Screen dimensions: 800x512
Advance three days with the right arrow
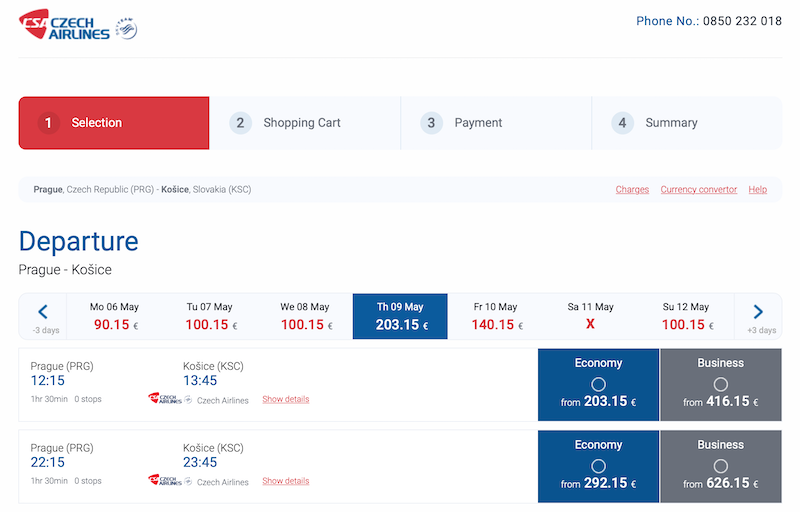758,316
